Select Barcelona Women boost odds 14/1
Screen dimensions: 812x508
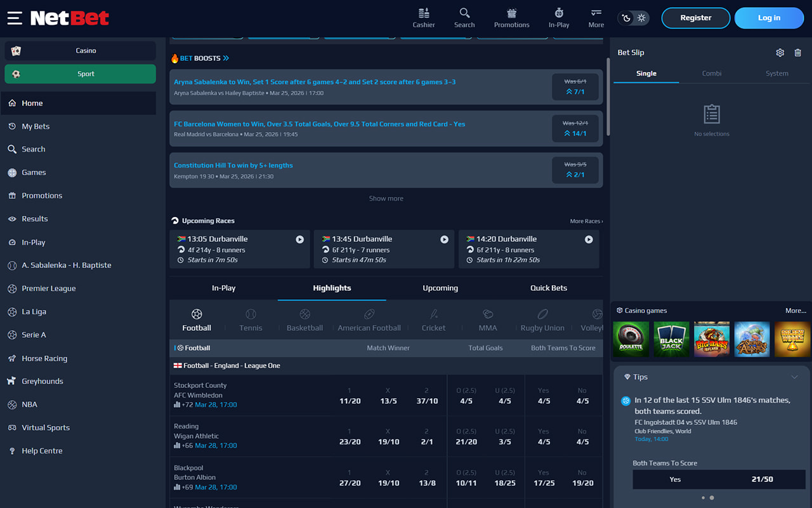point(575,128)
